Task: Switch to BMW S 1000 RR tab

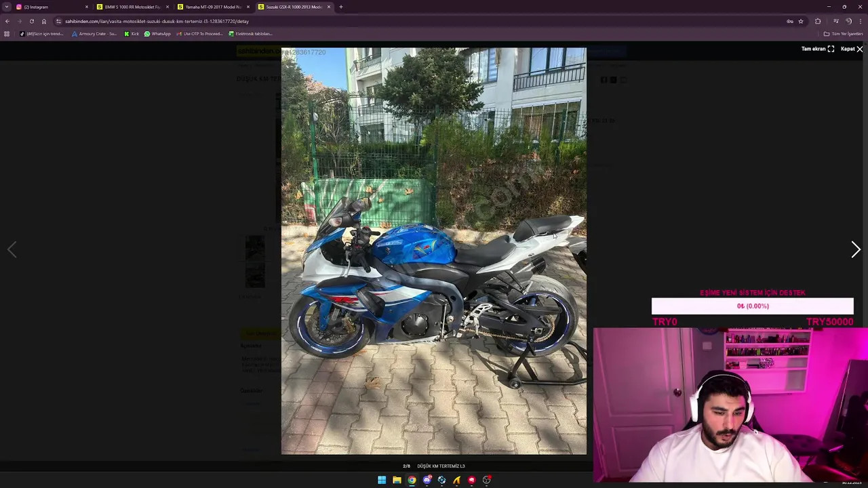Action: pyautogui.click(x=132, y=7)
